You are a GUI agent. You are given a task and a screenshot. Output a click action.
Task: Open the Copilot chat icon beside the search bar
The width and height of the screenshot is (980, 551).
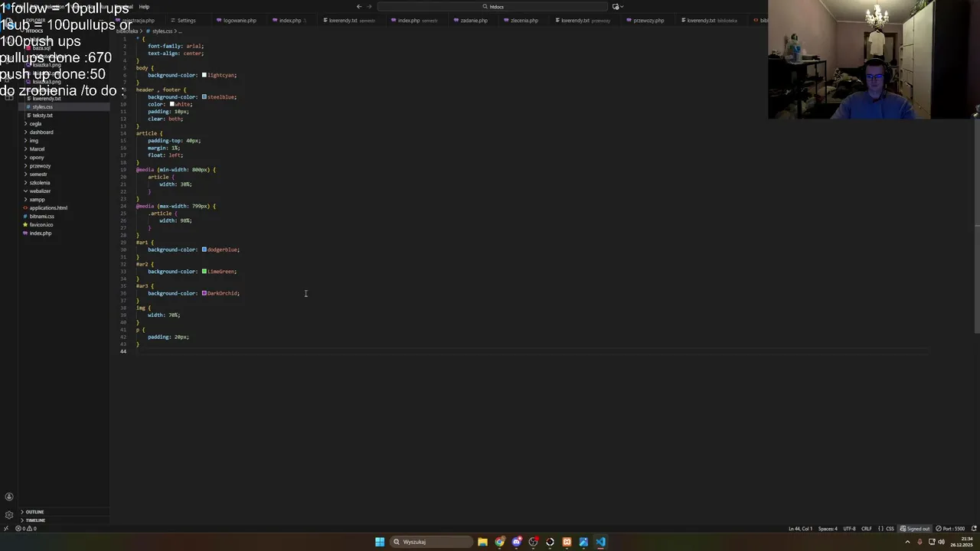(616, 7)
